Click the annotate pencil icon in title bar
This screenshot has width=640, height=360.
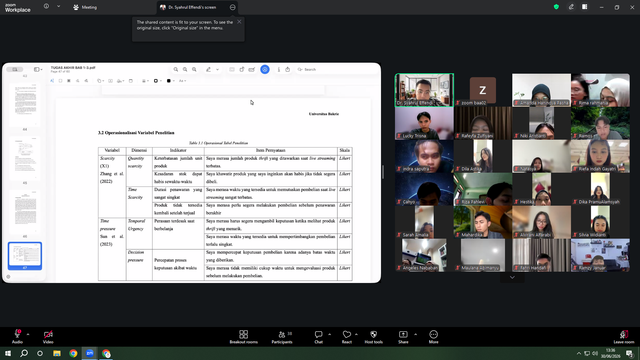pyautogui.click(x=571, y=7)
